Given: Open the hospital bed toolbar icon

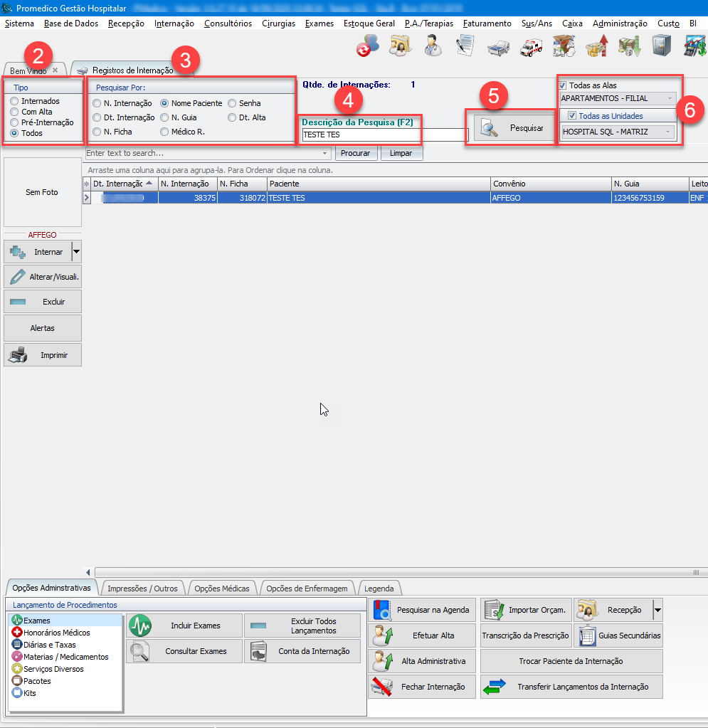Looking at the screenshot, I should pos(499,46).
